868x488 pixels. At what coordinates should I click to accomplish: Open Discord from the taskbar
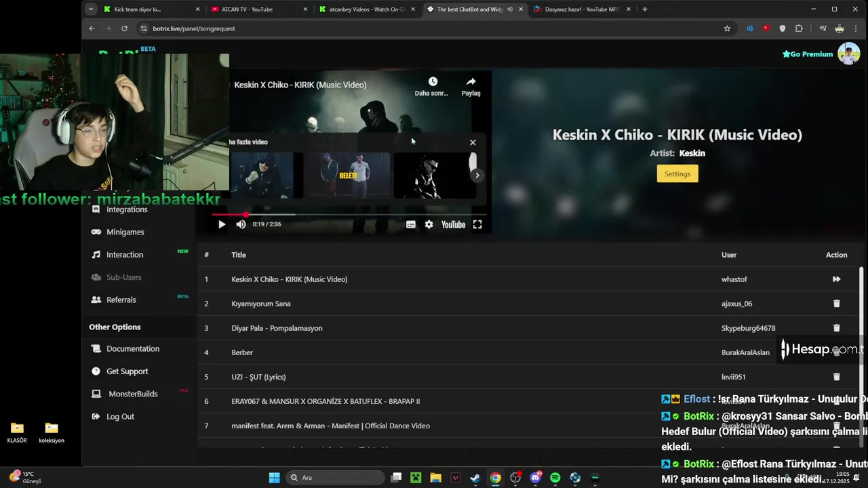[x=536, y=478]
